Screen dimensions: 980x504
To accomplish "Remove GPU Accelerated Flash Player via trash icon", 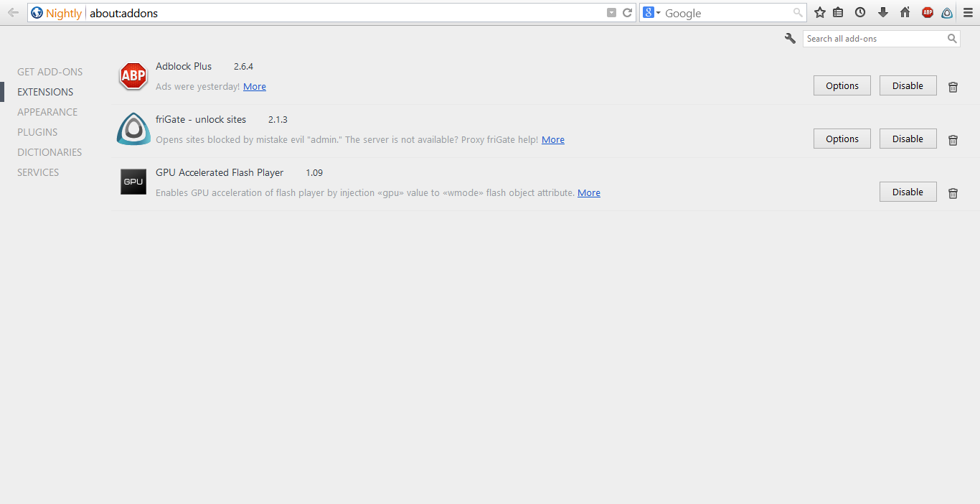I will [x=953, y=193].
